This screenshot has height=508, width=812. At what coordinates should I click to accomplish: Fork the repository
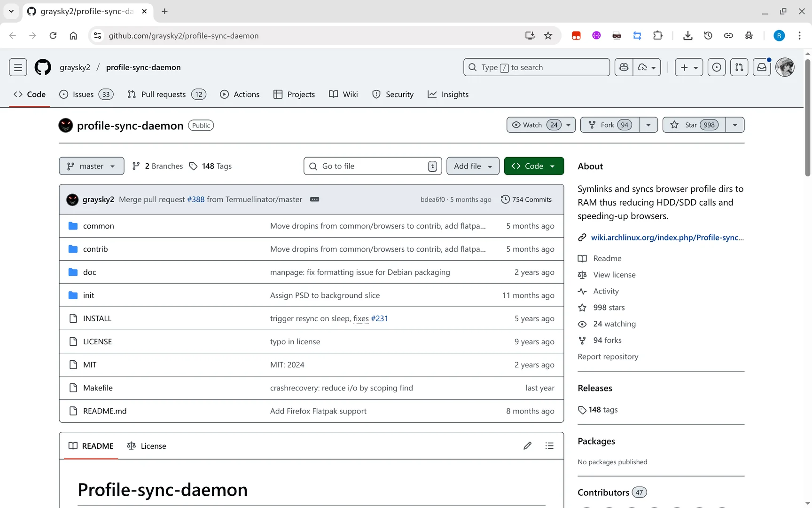pos(610,125)
